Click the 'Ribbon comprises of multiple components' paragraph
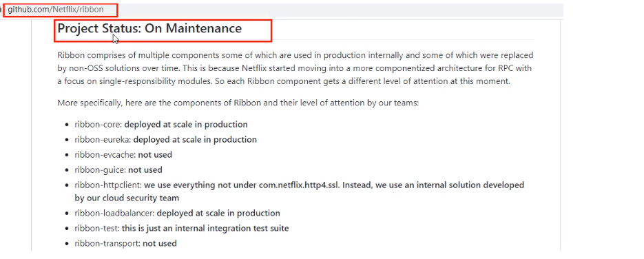 click(x=295, y=68)
